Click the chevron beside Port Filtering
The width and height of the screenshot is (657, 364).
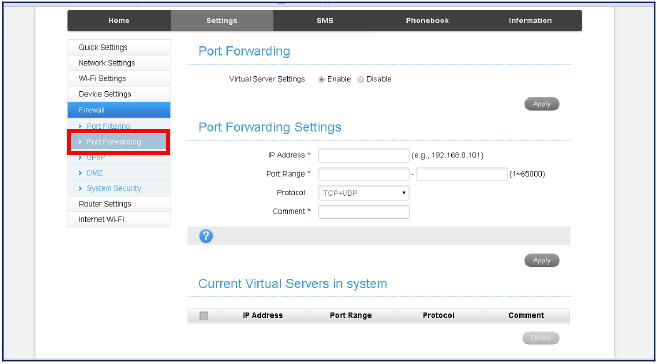(x=80, y=126)
